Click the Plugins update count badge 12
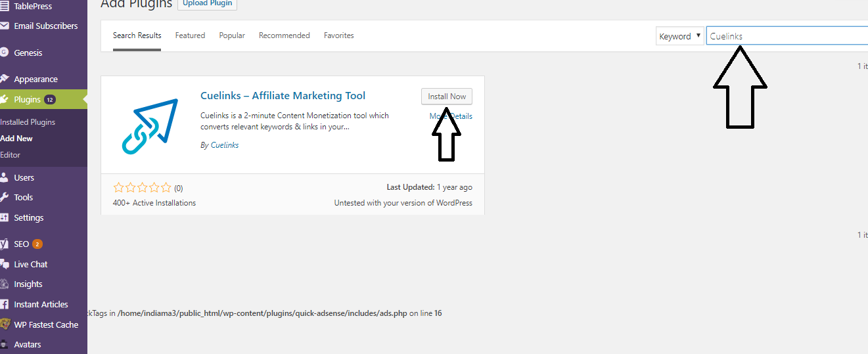This screenshot has width=868, height=354. pyautogui.click(x=50, y=100)
